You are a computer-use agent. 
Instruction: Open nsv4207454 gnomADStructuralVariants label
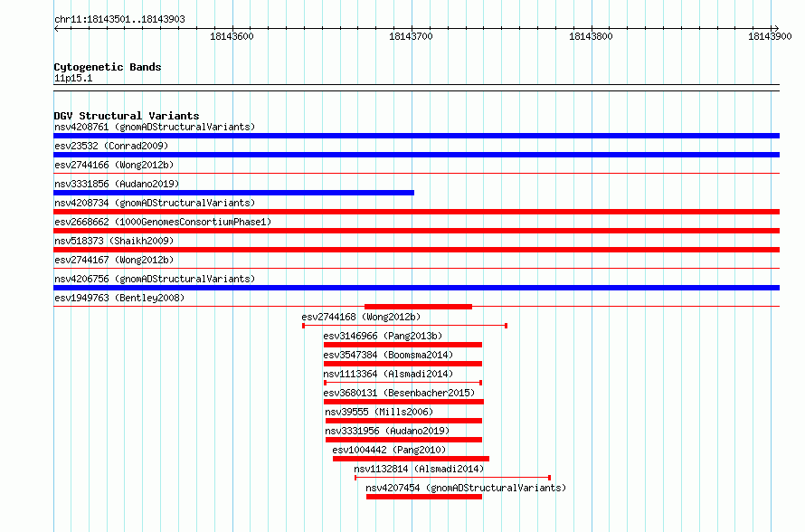466,488
